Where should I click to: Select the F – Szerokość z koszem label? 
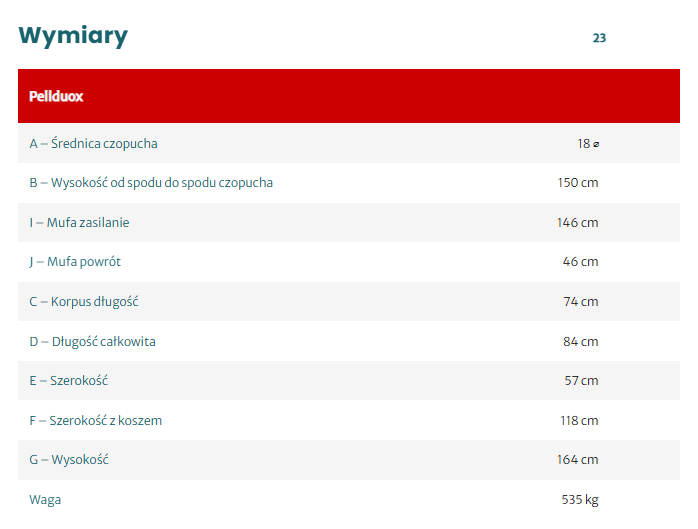tap(95, 420)
